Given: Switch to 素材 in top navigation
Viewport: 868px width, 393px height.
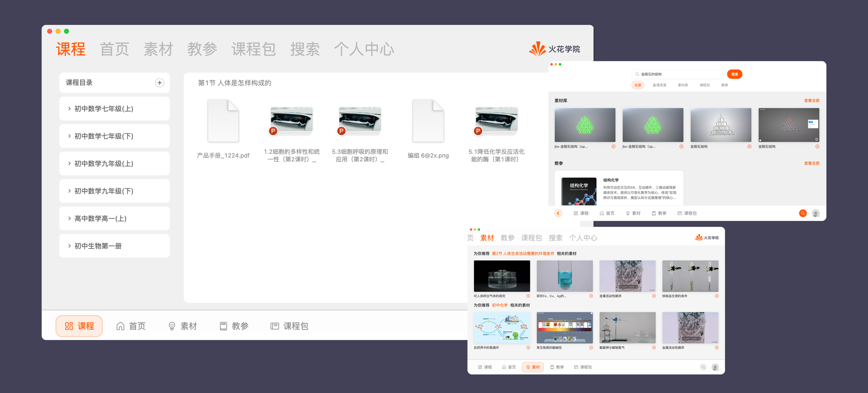Looking at the screenshot, I should pos(158,49).
